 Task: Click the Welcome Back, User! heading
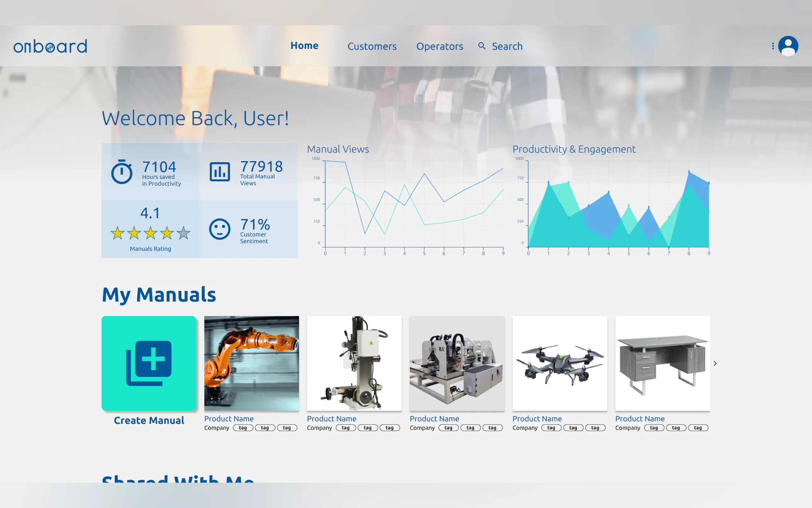(195, 118)
